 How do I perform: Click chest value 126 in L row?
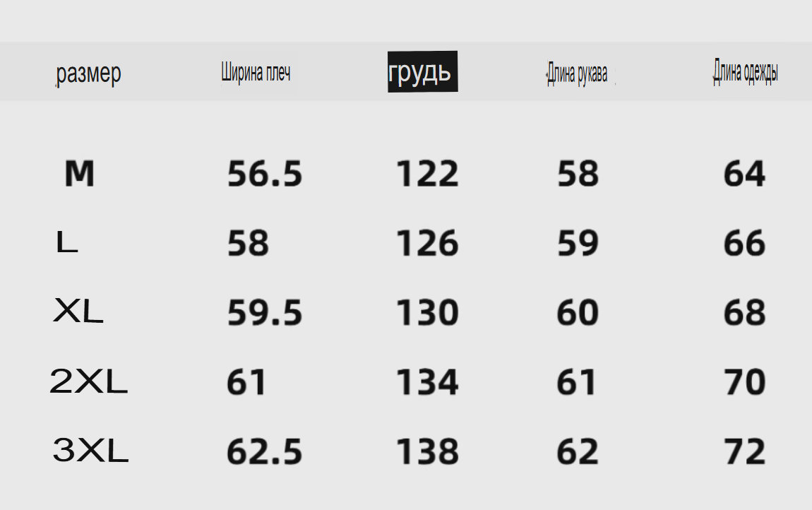pyautogui.click(x=427, y=244)
